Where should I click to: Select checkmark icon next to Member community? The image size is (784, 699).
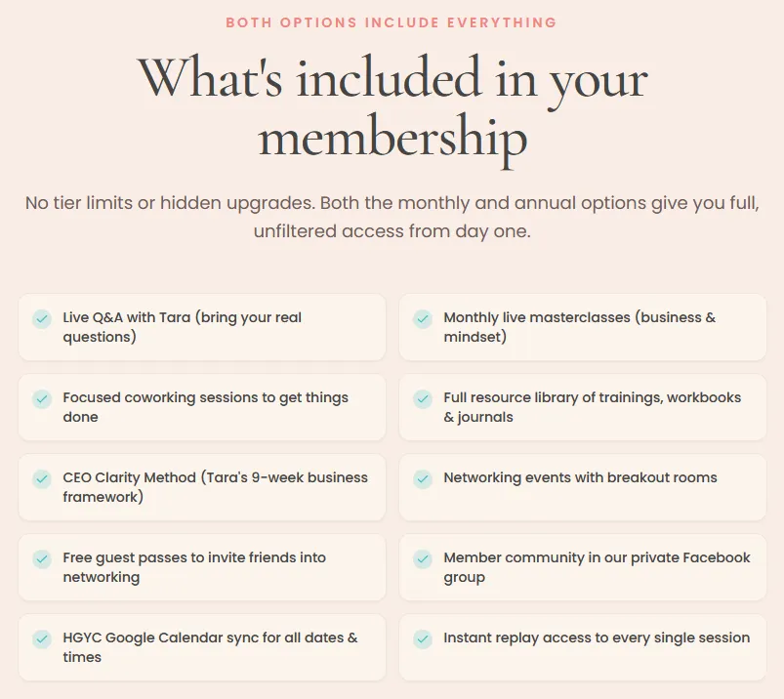pyautogui.click(x=423, y=558)
